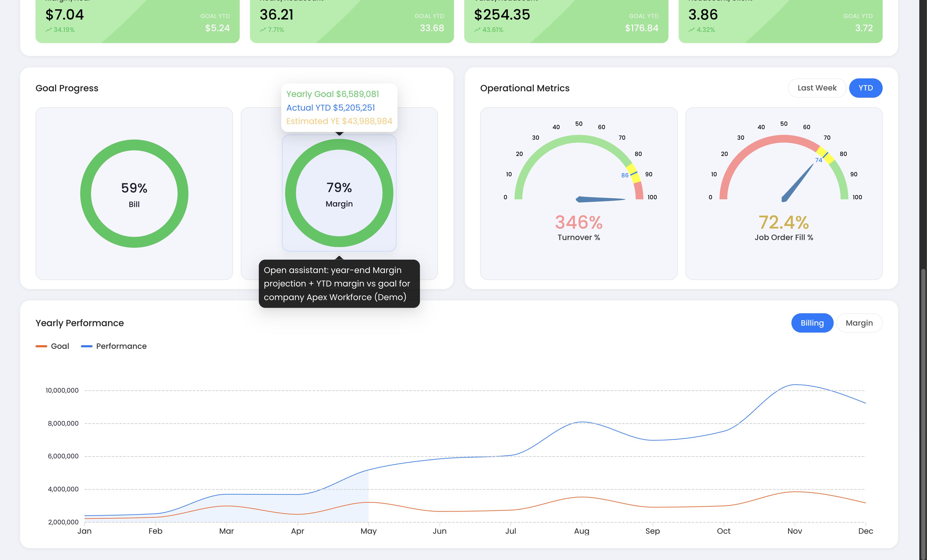
Task: Click the 74 marker on Job Fill gauge
Action: tap(818, 160)
